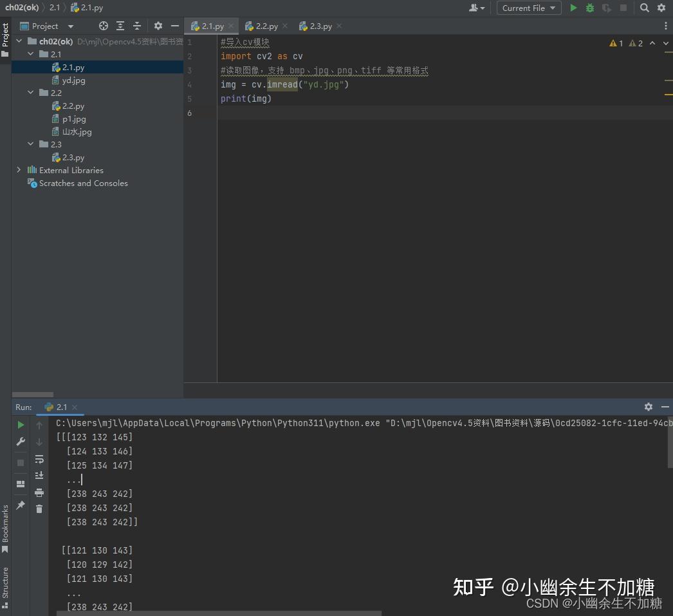Start debugging with the debug icon
The height and width of the screenshot is (616, 673).
(589, 8)
